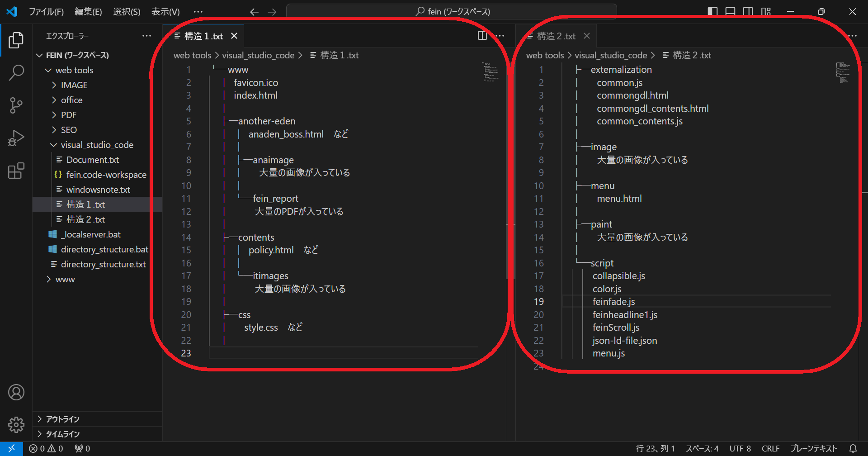868x456 pixels.
Task: Change language mode プレーンテキスト
Action: pyautogui.click(x=814, y=449)
